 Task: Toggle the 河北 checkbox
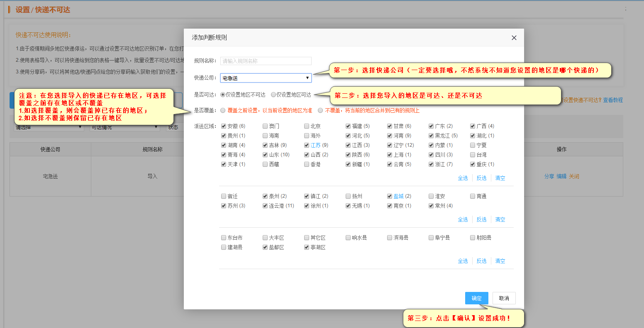point(348,136)
